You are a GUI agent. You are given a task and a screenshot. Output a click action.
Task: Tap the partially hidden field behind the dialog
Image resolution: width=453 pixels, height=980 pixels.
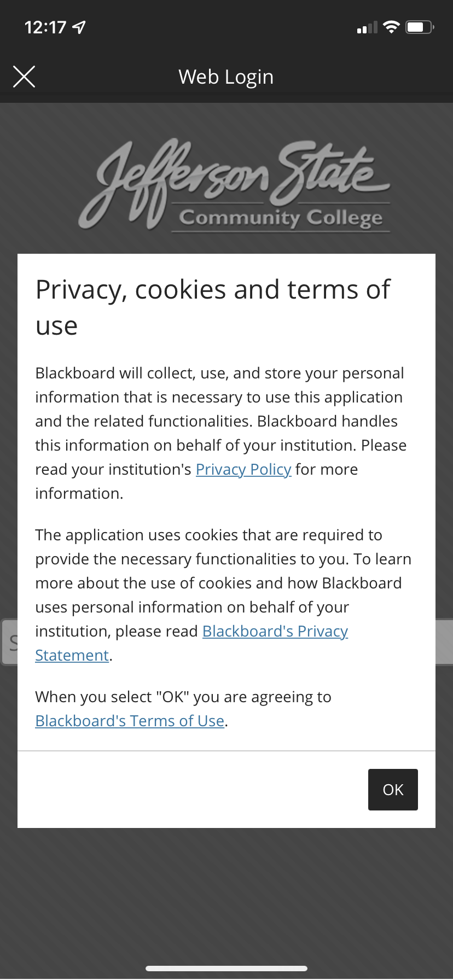[9, 641]
